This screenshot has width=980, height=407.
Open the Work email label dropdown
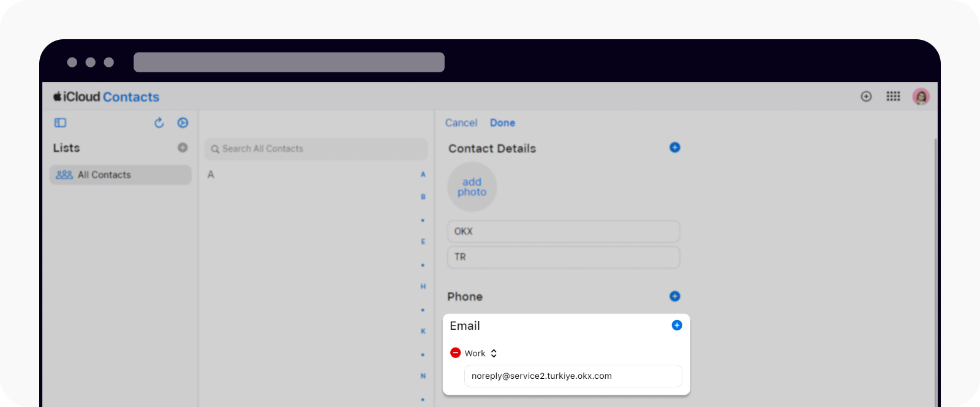pyautogui.click(x=481, y=353)
